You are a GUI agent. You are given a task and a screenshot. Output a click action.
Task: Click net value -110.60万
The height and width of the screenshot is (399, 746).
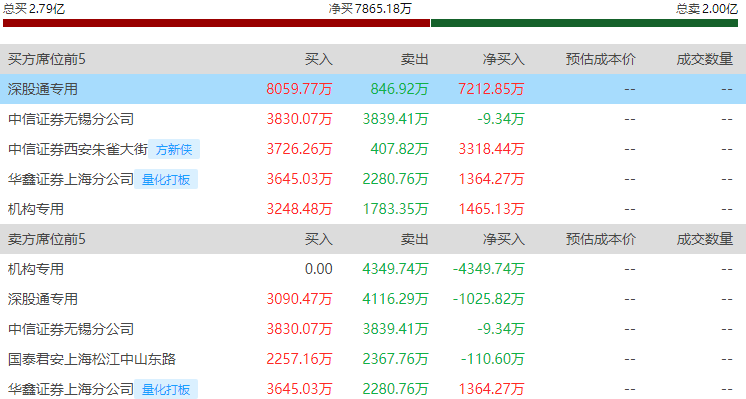pos(492,359)
